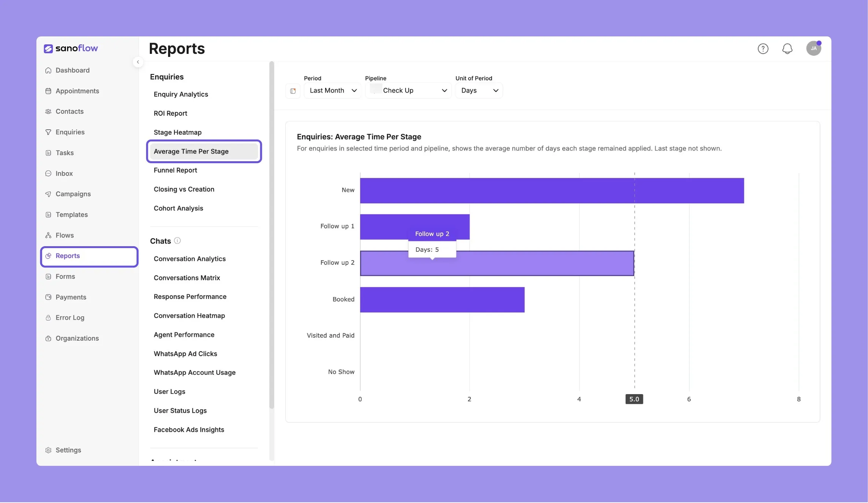The image size is (868, 503).
Task: Expand the Period dropdown showing Last Month
Action: point(332,90)
